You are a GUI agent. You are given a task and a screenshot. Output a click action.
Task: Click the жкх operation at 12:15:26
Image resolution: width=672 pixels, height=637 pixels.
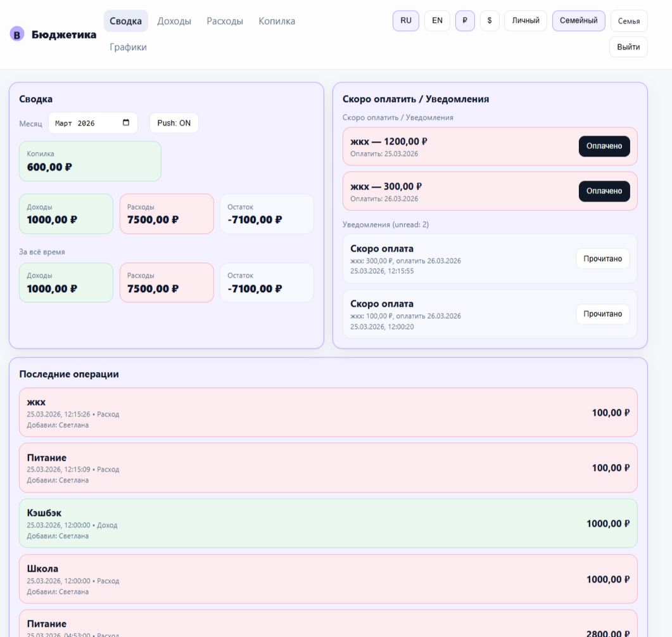[328, 413]
